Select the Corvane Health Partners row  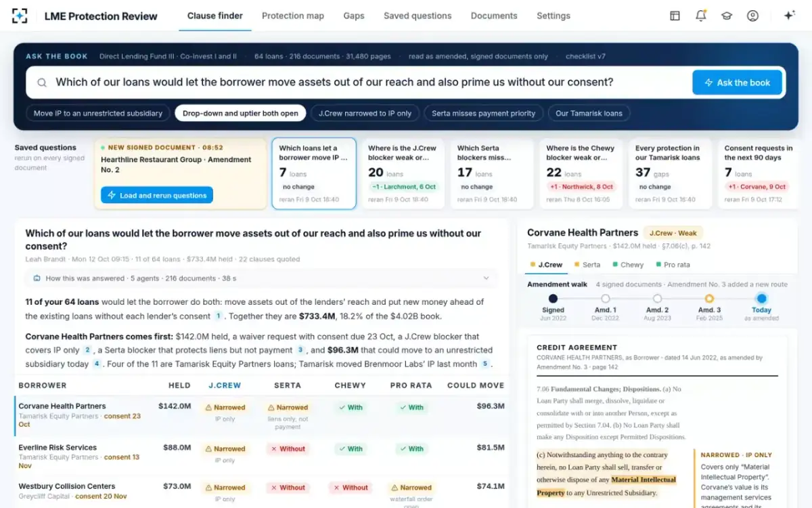(261, 416)
